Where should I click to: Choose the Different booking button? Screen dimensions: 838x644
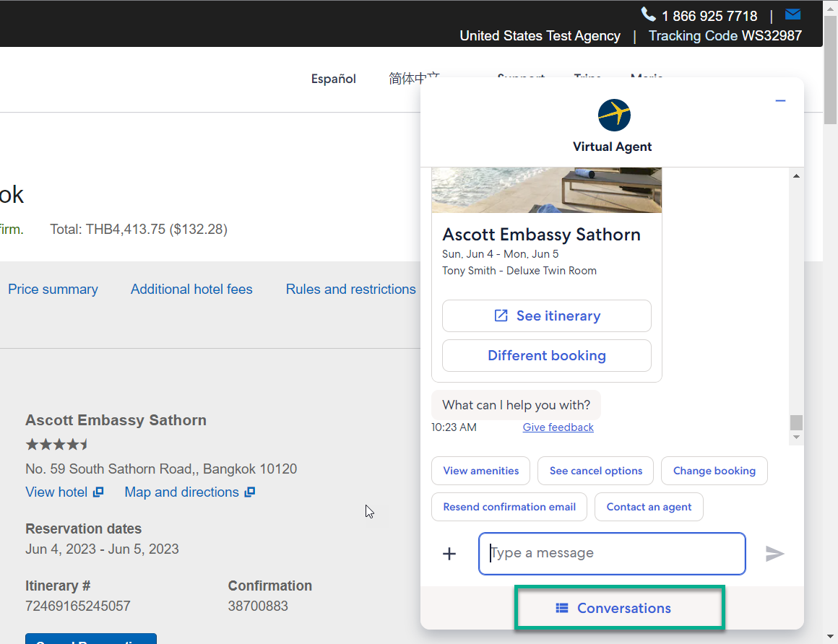coord(546,356)
